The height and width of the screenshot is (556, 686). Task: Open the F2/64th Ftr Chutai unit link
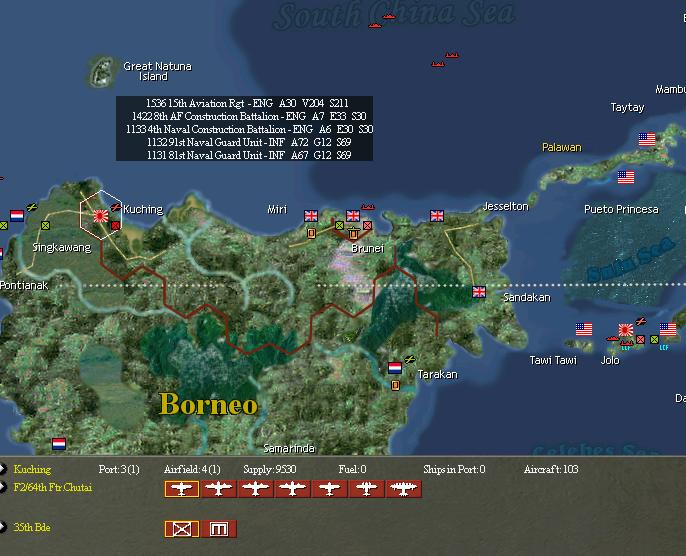pos(52,487)
